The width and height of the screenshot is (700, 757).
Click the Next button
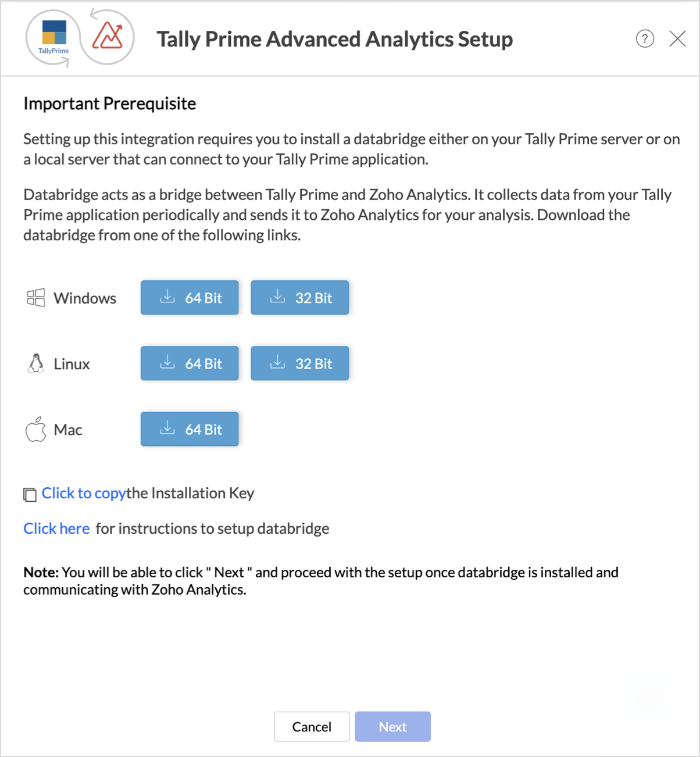(392, 727)
